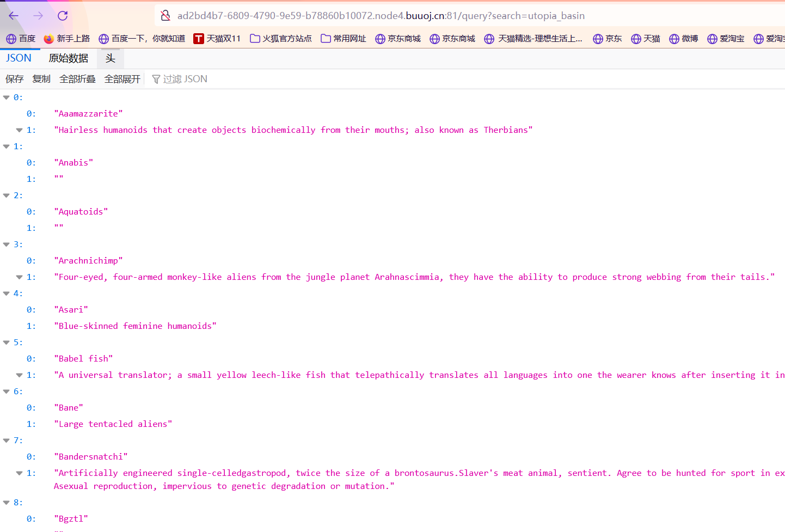
Task: Collapse JSON array item 7
Action: pyautogui.click(x=7, y=441)
